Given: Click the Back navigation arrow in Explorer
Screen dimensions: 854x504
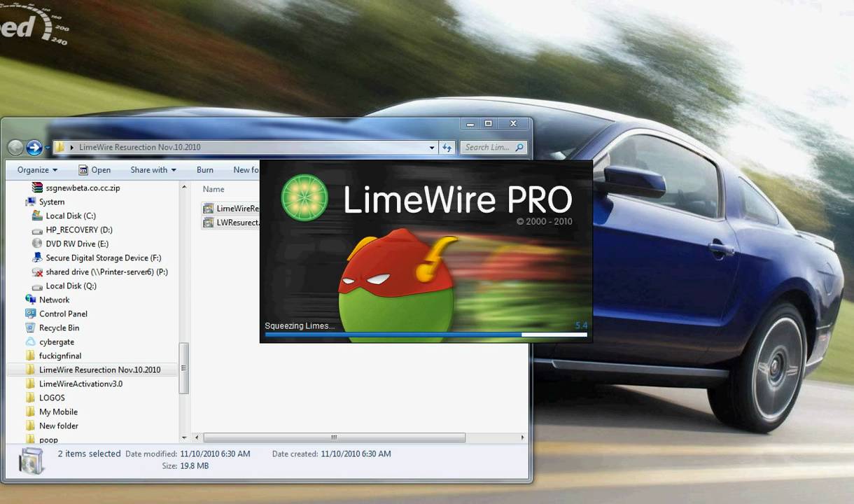Looking at the screenshot, I should point(15,148).
